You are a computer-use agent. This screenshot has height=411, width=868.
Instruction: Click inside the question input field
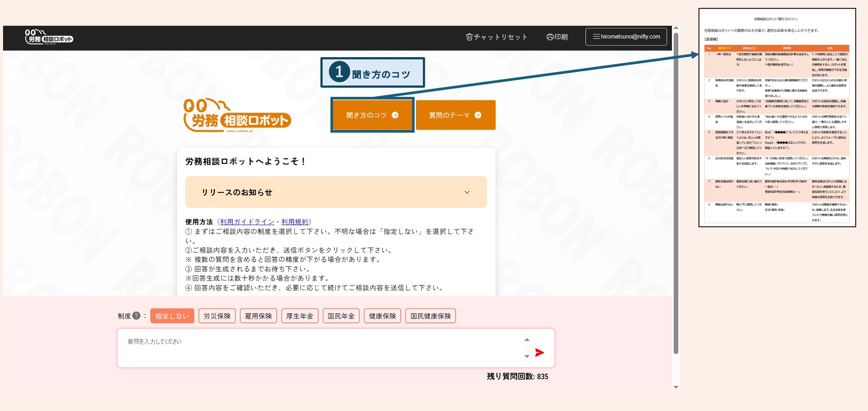tap(305, 348)
